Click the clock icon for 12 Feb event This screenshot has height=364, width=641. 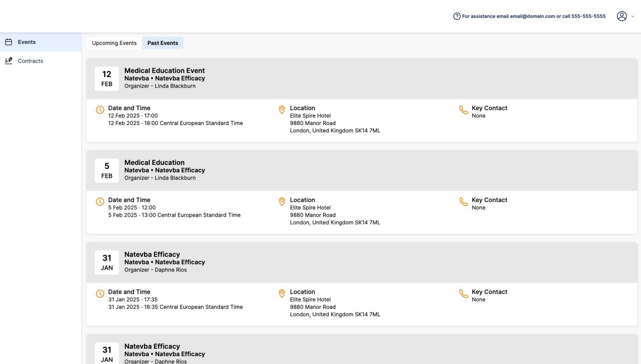(100, 110)
